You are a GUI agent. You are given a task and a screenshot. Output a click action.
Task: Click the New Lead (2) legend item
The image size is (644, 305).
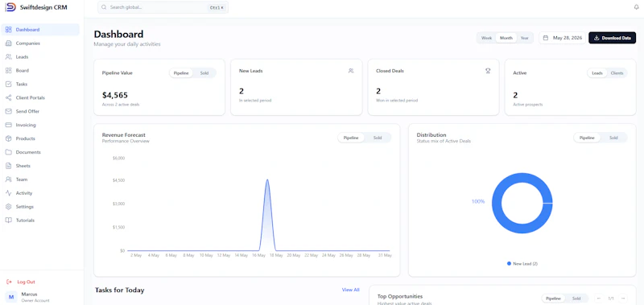pyautogui.click(x=522, y=263)
